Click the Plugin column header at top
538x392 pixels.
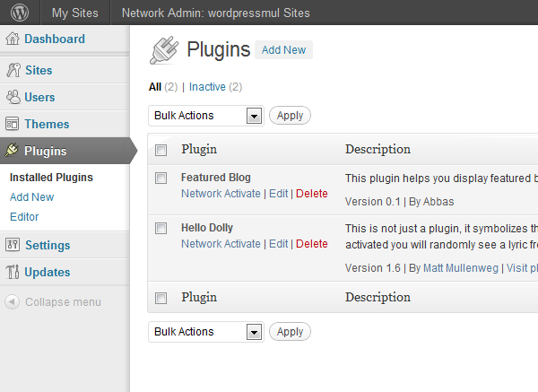(199, 149)
